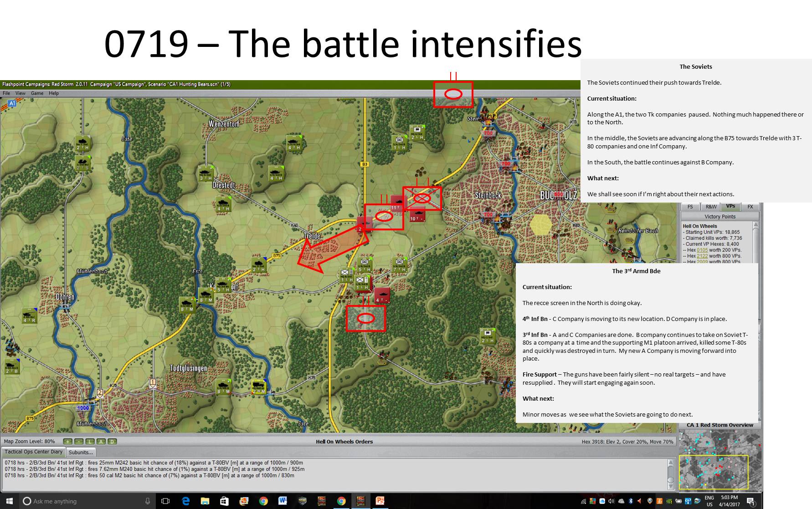
Task: Click the D map button beside zoom controls
Action: point(112,442)
